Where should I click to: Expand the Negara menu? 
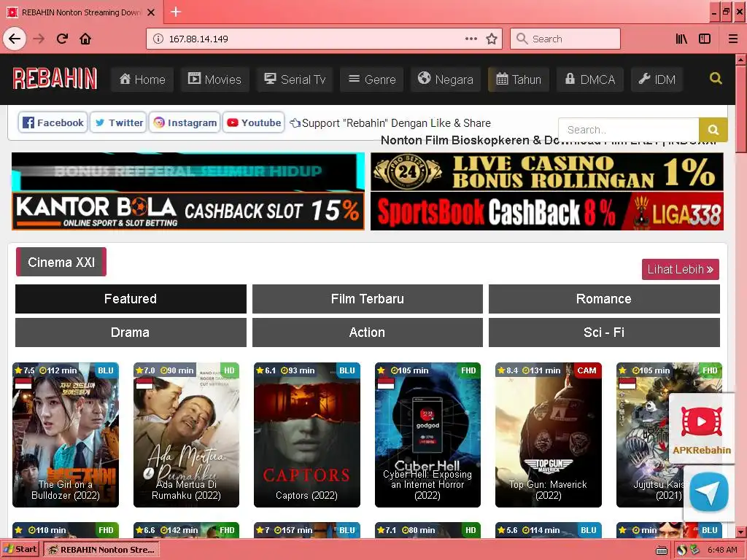coord(446,79)
